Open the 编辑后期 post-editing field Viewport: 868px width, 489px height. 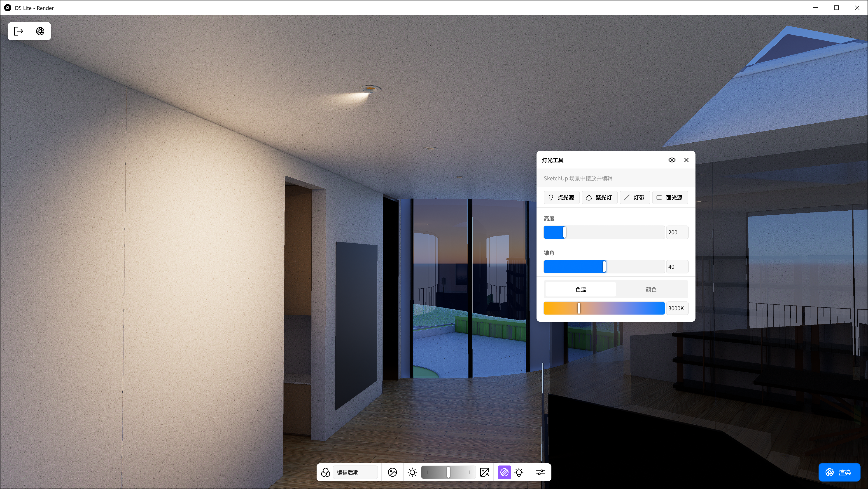click(x=355, y=472)
